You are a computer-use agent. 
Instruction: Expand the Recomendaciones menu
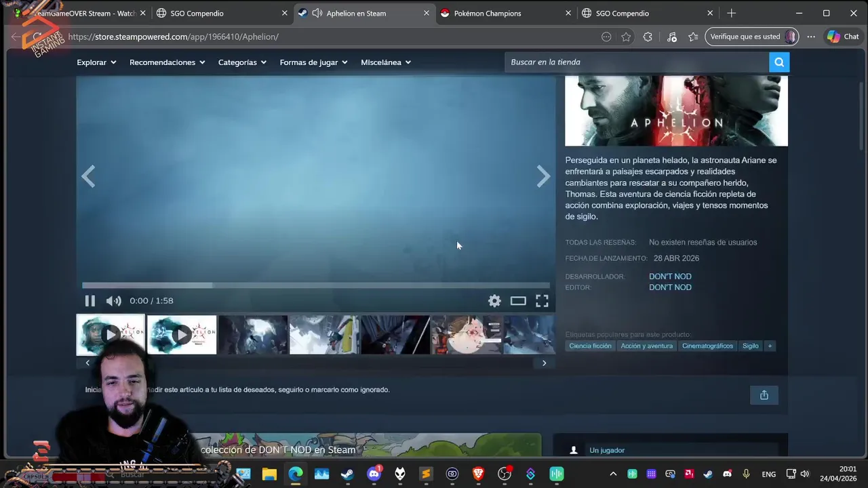pyautogui.click(x=167, y=62)
